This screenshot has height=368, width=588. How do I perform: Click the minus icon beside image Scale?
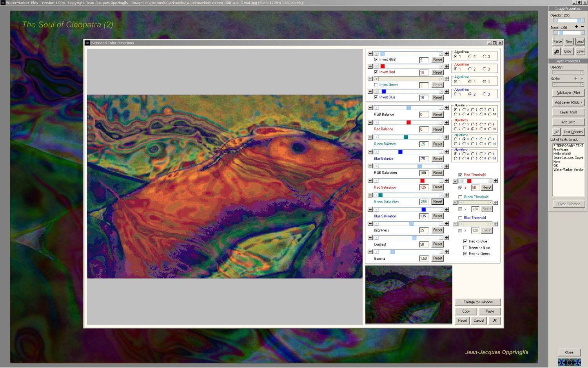coord(583,27)
